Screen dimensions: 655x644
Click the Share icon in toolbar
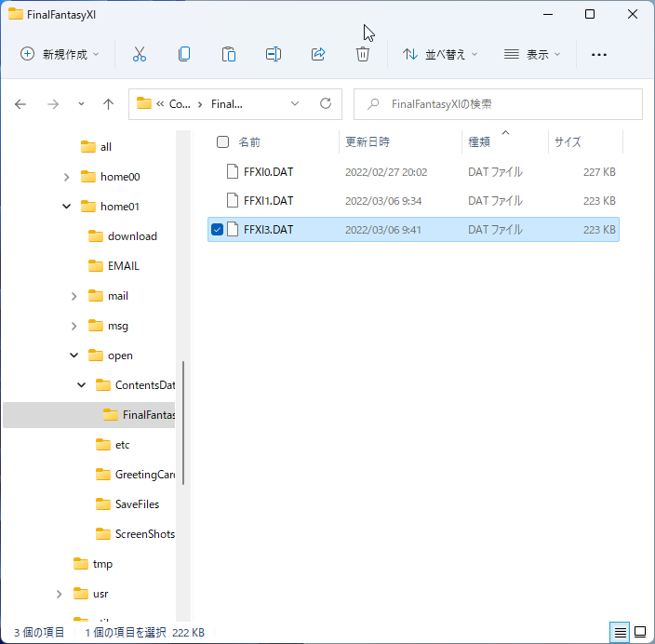click(318, 54)
